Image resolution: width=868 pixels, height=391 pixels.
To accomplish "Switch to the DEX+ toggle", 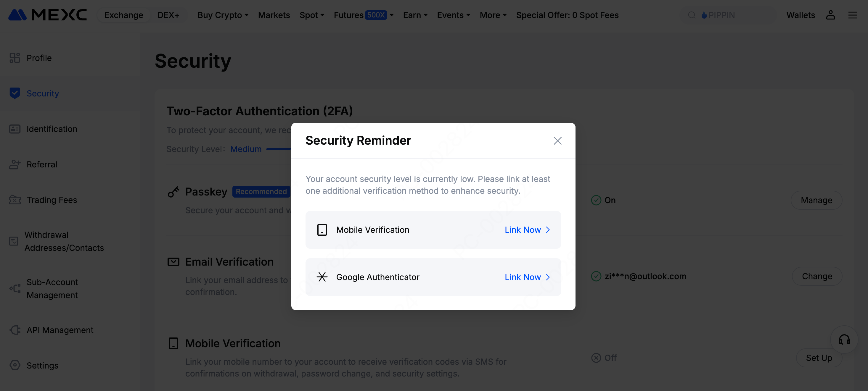I will [x=168, y=15].
